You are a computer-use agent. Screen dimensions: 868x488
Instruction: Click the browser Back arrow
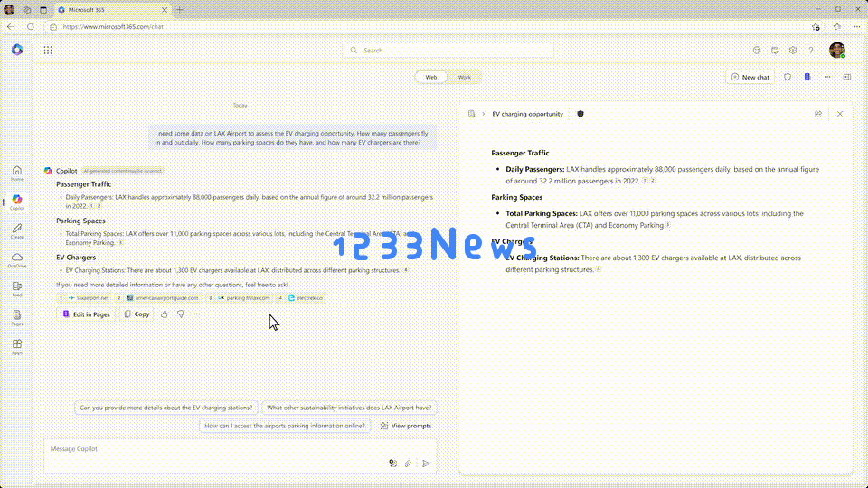click(11, 26)
